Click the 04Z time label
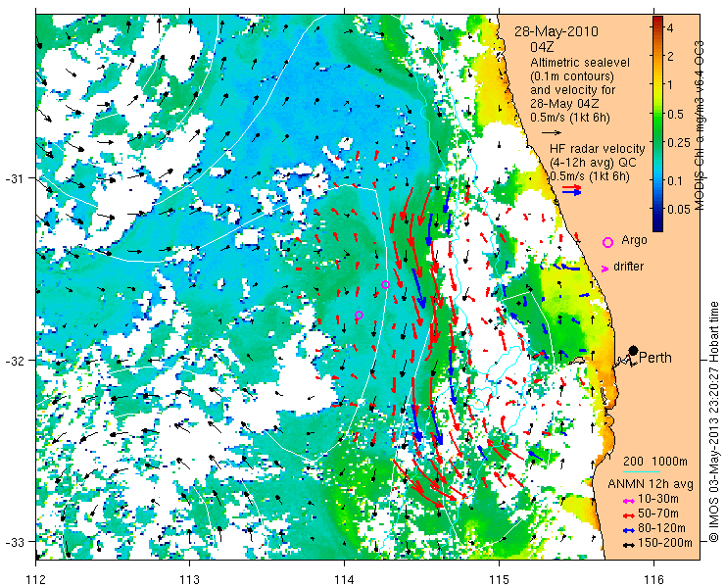The image size is (725, 588). 542,47
